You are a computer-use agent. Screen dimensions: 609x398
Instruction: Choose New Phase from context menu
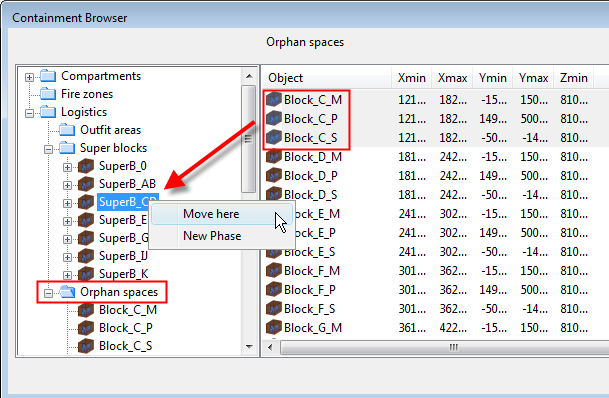[222, 236]
